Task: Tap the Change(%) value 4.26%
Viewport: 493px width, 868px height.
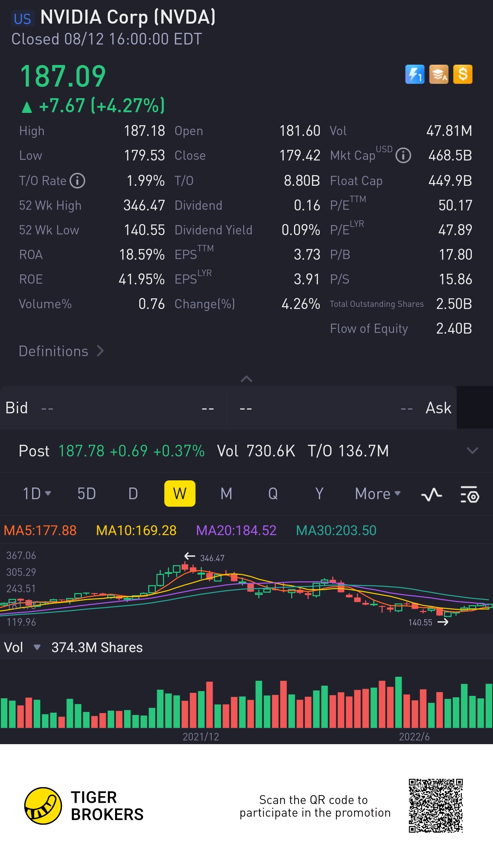Action: (301, 304)
